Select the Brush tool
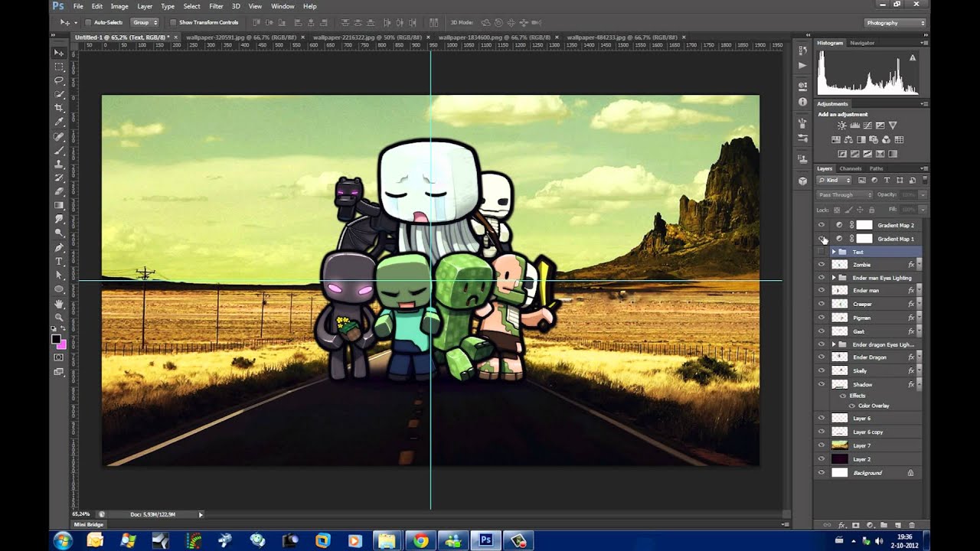980x551 pixels. [x=59, y=150]
